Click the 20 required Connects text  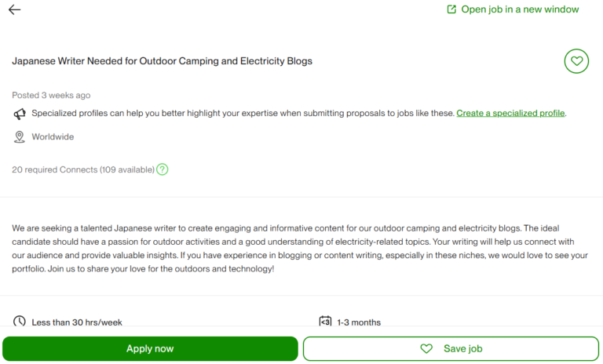click(x=83, y=169)
